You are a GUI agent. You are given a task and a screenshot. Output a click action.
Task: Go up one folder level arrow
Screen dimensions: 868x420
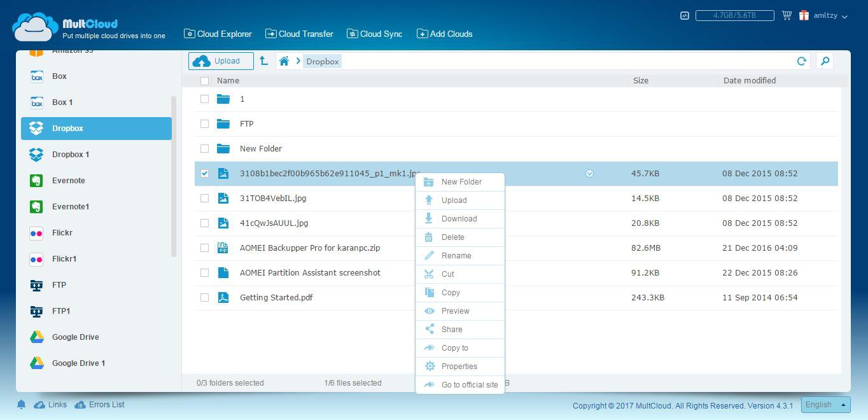(x=263, y=61)
